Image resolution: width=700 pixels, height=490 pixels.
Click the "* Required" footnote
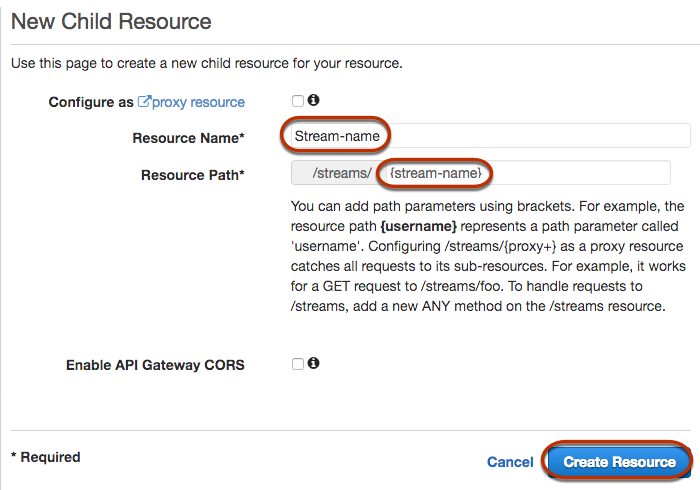[45, 457]
